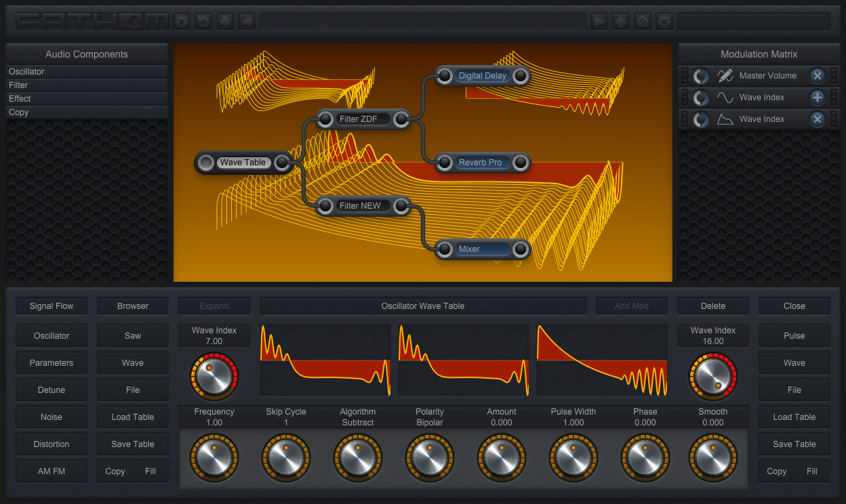Click the Filter ZDF node input port

coord(325,119)
